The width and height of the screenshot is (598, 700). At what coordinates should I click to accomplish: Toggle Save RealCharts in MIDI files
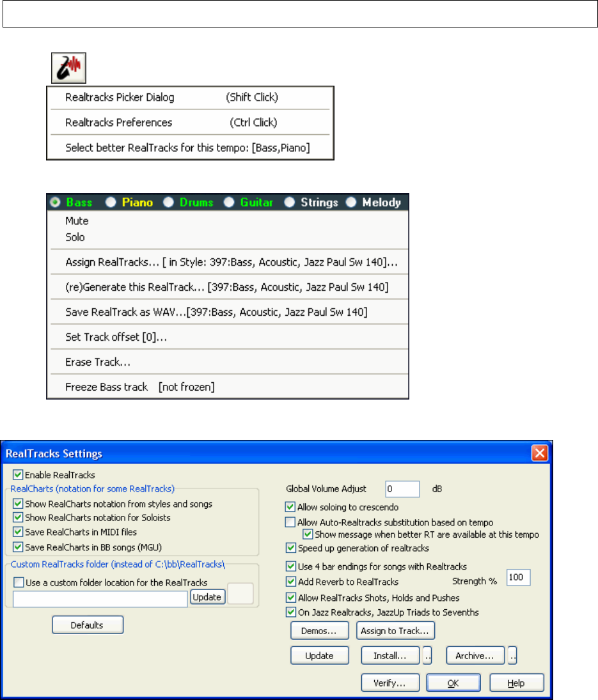point(18,532)
